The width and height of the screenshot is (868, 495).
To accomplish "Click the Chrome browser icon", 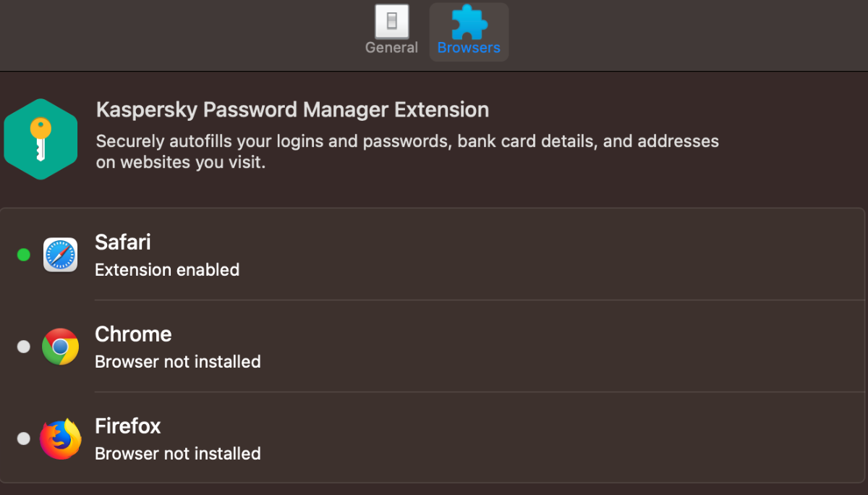I will coord(60,347).
